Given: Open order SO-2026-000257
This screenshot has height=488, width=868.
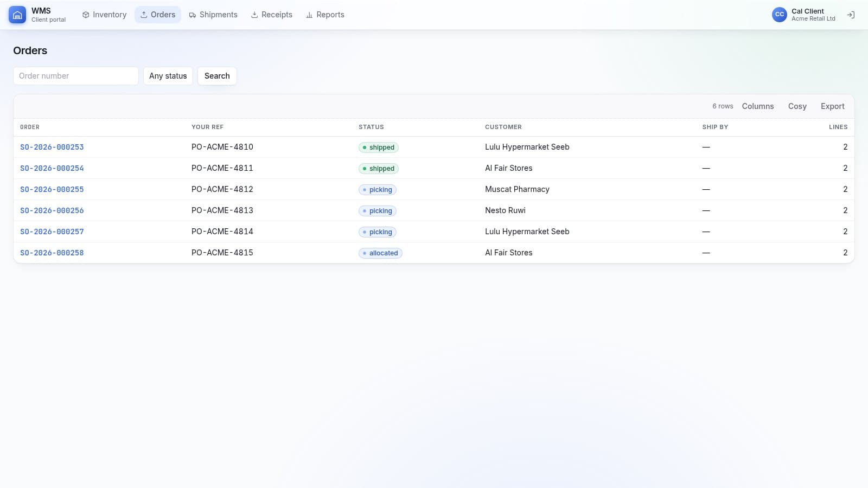Looking at the screenshot, I should (x=52, y=232).
